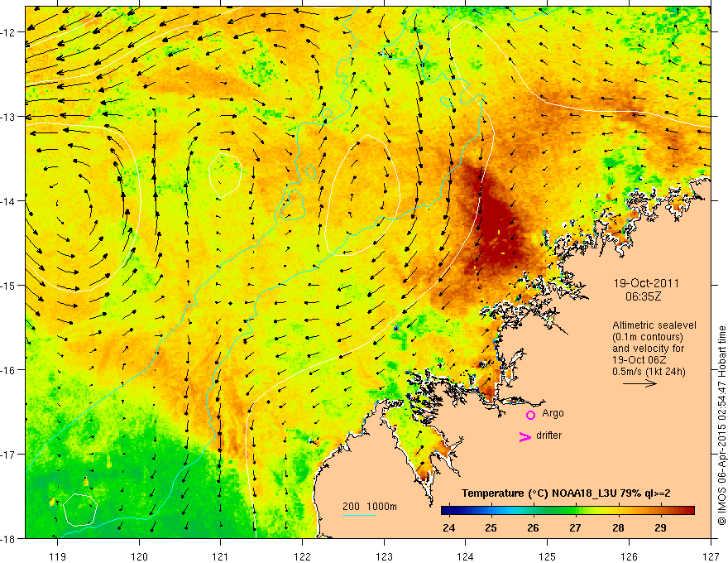The image size is (728, 563).
Task: Click the 'drifter' legend label
Action: point(548,435)
